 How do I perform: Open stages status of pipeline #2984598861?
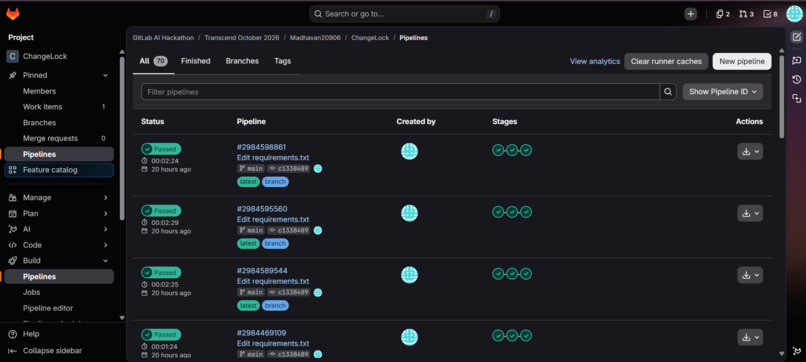coord(512,150)
